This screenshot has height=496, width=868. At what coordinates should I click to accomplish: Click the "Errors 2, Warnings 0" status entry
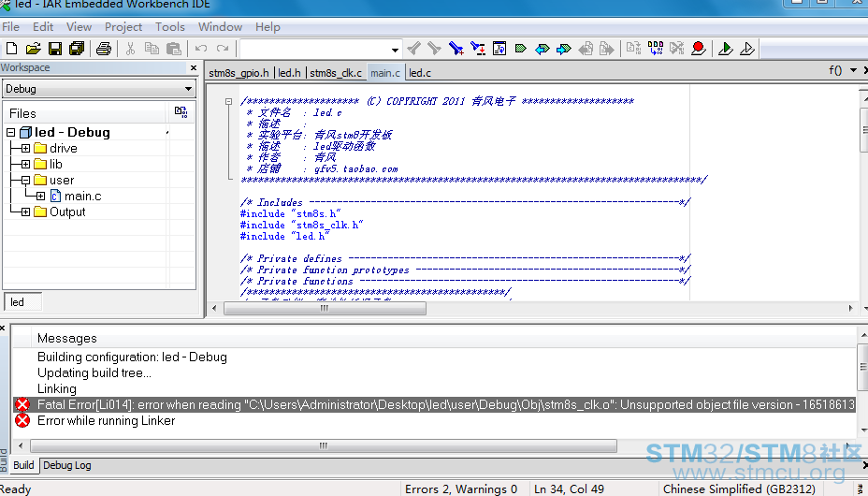(461, 489)
